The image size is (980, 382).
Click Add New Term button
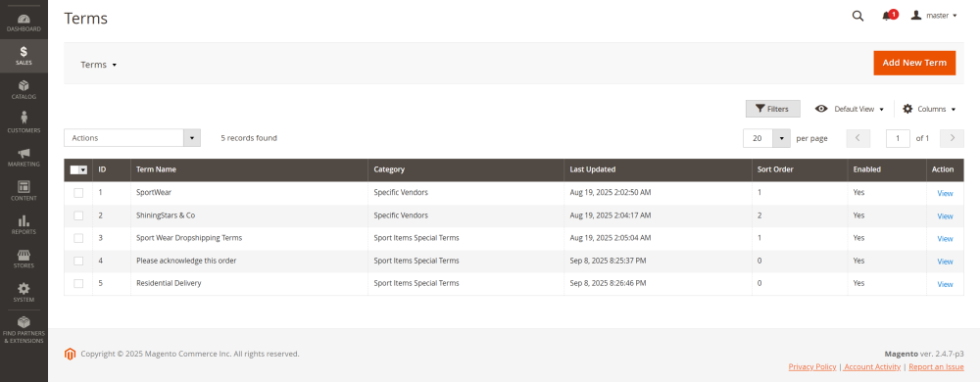(914, 63)
